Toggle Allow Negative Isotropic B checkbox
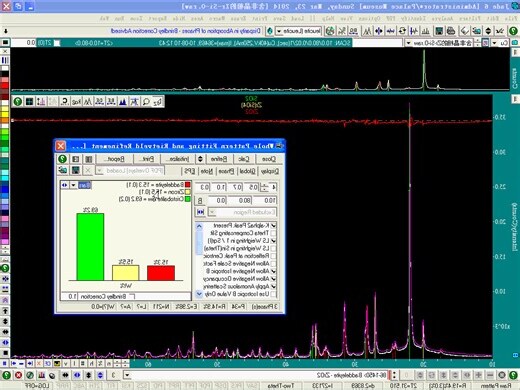Image resolution: width=520 pixels, height=390 pixels. click(273, 271)
